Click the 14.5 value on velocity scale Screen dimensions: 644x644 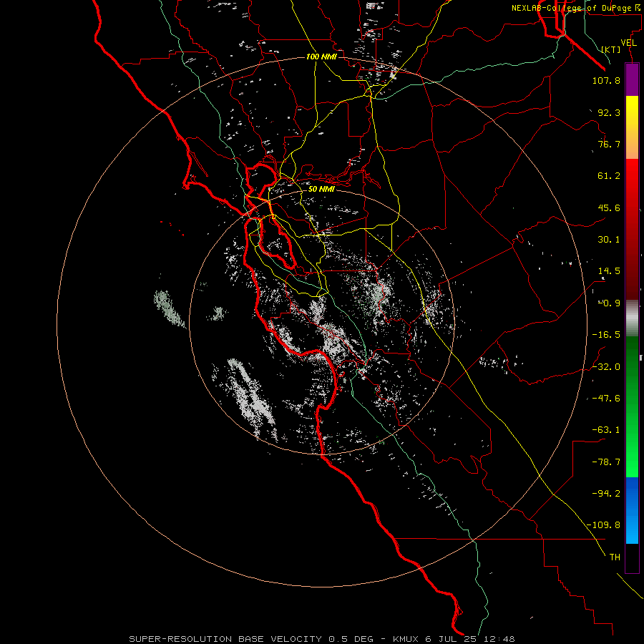point(609,271)
